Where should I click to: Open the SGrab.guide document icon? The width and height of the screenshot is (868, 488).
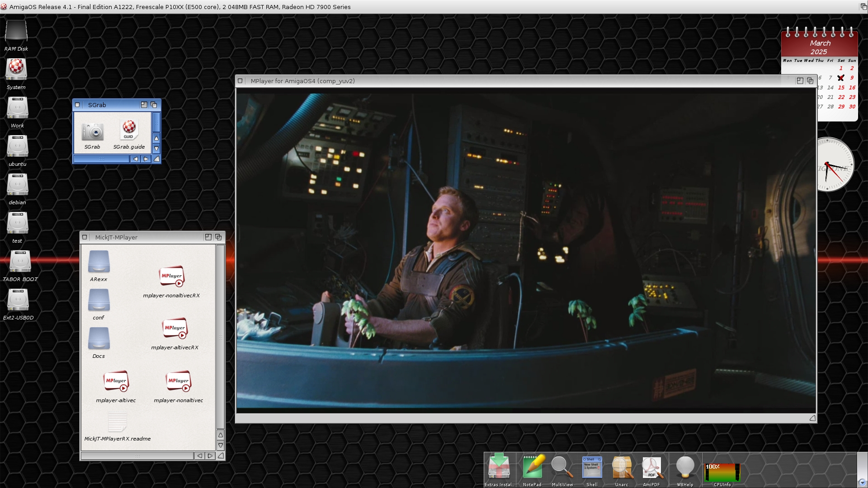(x=129, y=130)
